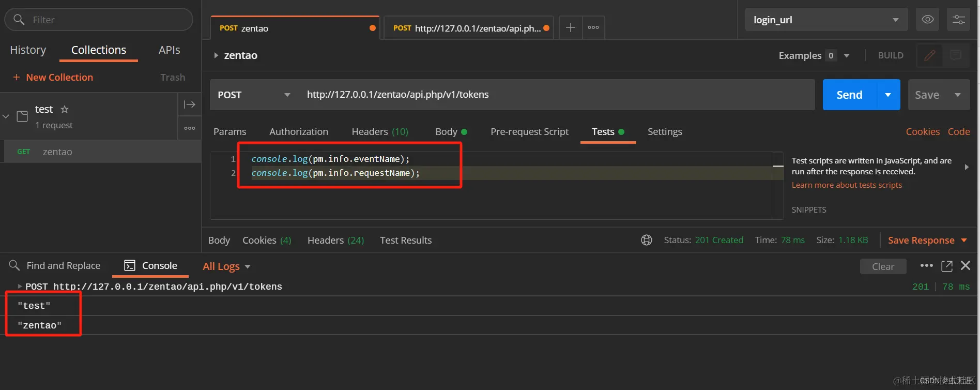Image resolution: width=980 pixels, height=390 pixels.
Task: Open console more options ellipsis
Action: pos(927,265)
